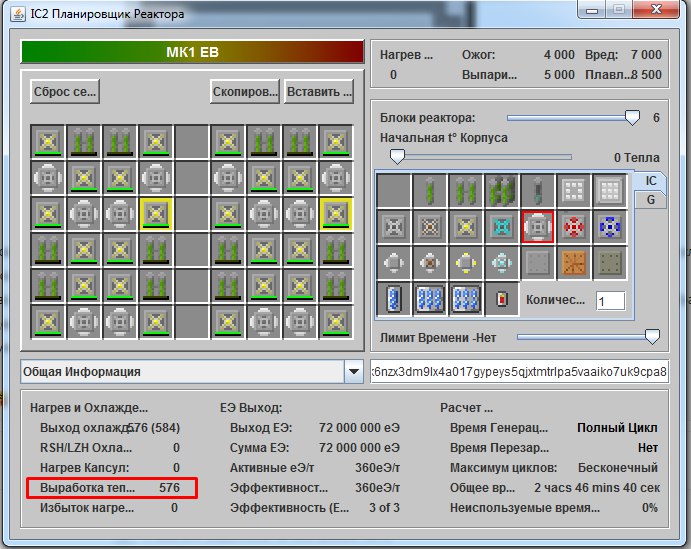Pick the reactor heat exchanger with brown center

(x=430, y=263)
